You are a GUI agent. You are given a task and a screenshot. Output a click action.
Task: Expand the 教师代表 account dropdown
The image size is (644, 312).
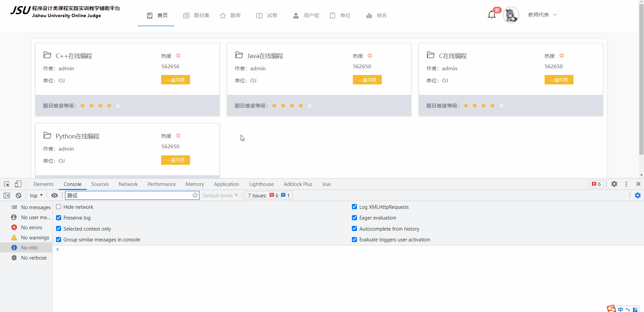(542, 15)
